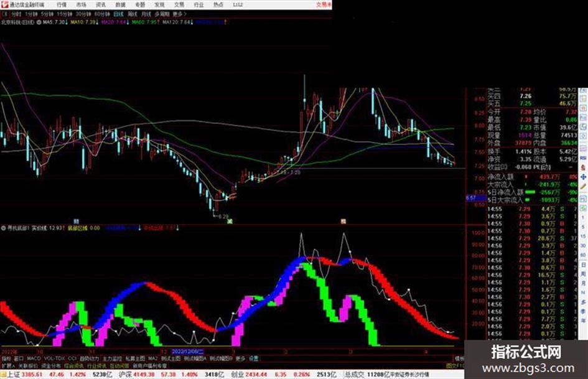Select the 月线 monthly chart period
588x379 pixels.
click(x=146, y=14)
